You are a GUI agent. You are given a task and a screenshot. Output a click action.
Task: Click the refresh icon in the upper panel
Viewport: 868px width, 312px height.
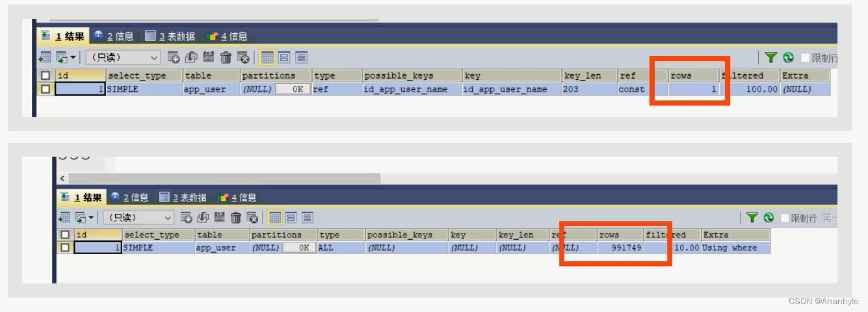coord(789,57)
